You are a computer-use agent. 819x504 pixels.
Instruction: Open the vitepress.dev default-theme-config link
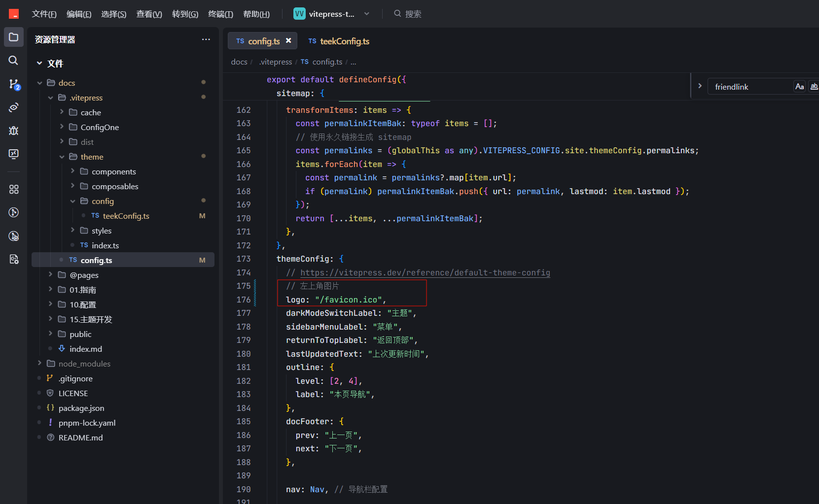(425, 272)
